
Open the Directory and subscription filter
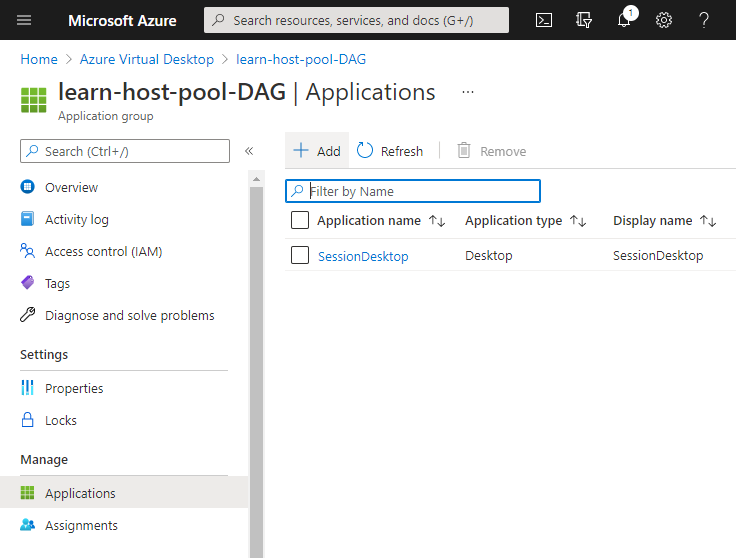[583, 20]
